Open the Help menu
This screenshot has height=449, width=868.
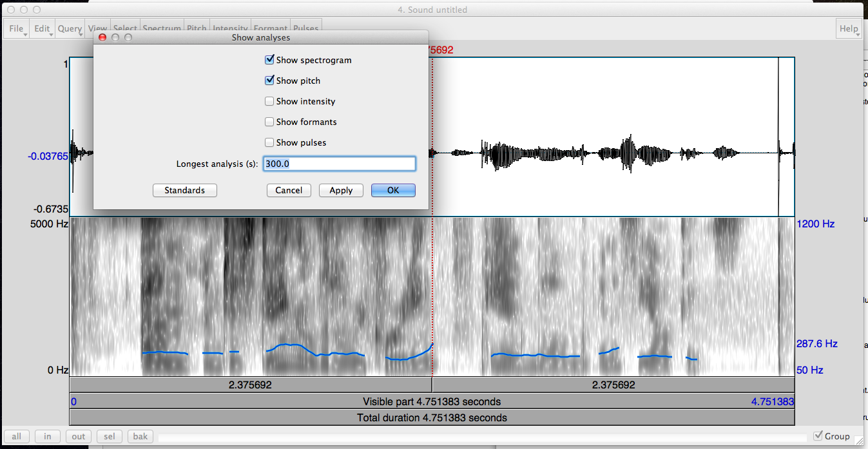[x=849, y=28]
